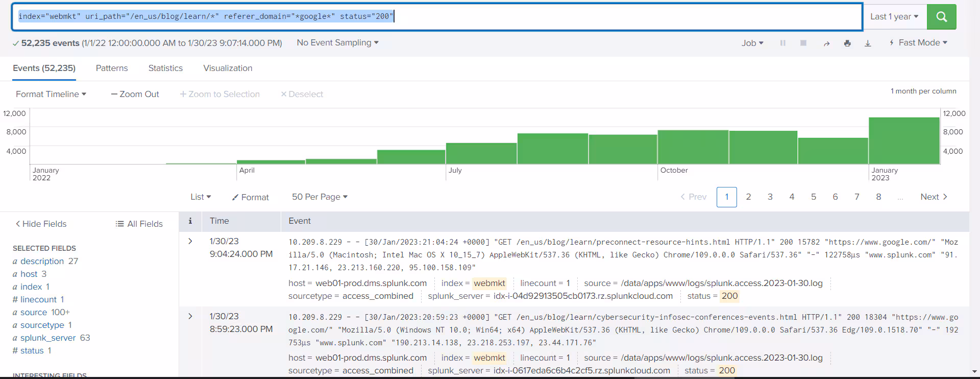Stop the search job
This screenshot has width=980, height=379.
pos(803,43)
